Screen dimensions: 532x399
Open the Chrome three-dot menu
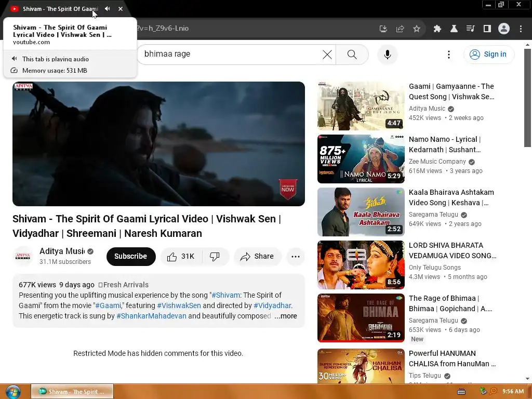point(521,29)
